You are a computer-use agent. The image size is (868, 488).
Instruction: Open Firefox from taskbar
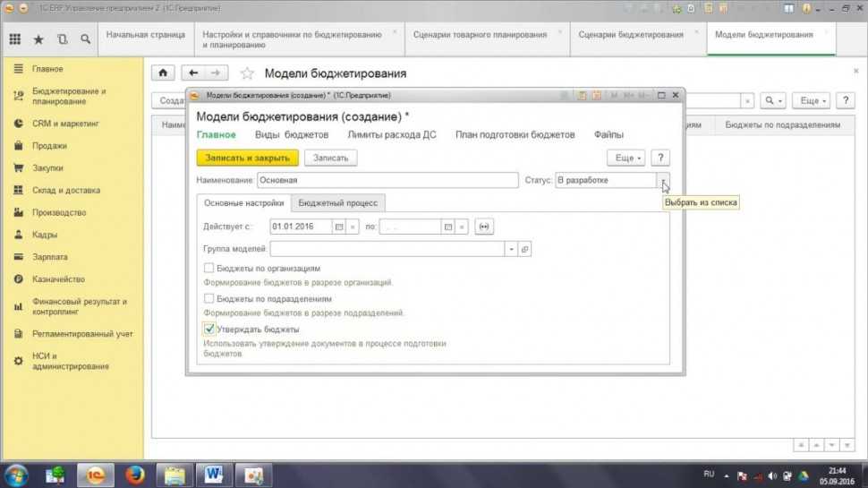pyautogui.click(x=134, y=475)
